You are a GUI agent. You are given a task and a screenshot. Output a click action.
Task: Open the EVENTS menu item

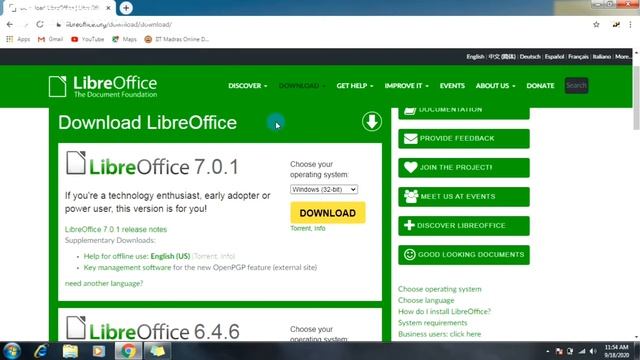[452, 86]
